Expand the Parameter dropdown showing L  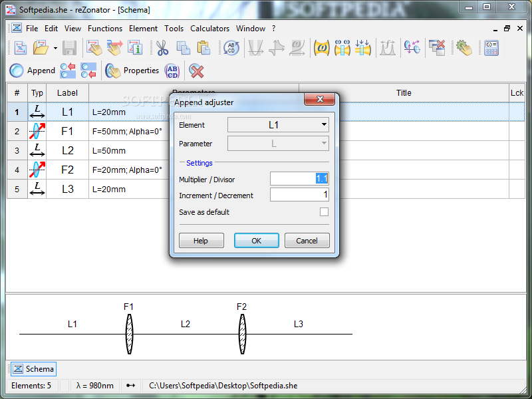point(278,144)
